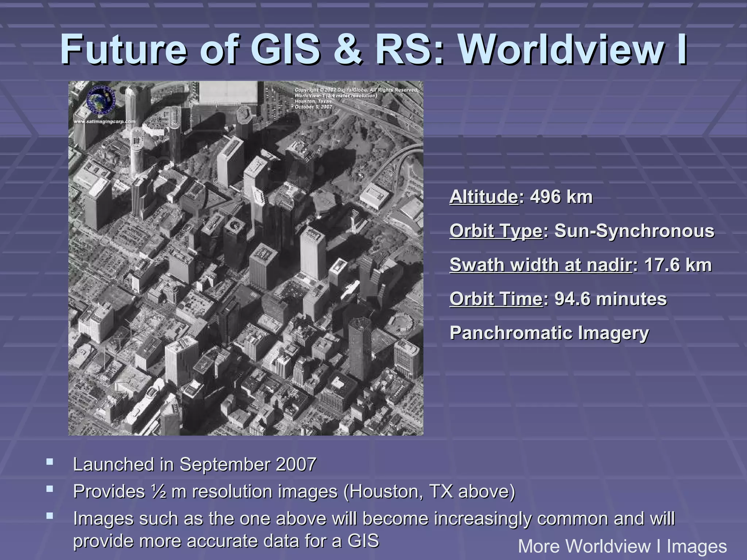The image size is (747, 560).
Task: Select the Orbit Type: Sun-Synchronous line
Action: click(582, 231)
